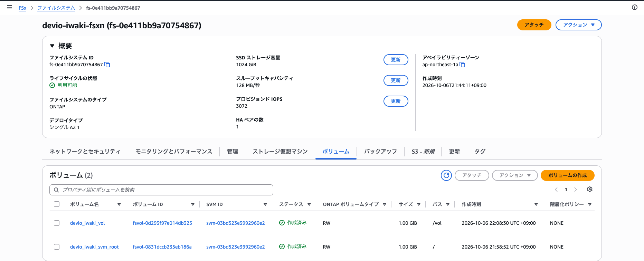This screenshot has height=261, width=644.
Task: Collapse the 概要 section
Action: point(52,46)
